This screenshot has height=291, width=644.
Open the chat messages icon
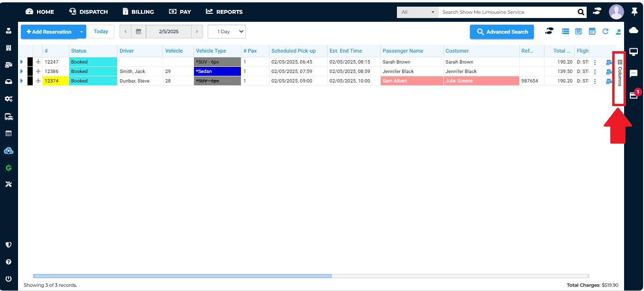coord(634,73)
